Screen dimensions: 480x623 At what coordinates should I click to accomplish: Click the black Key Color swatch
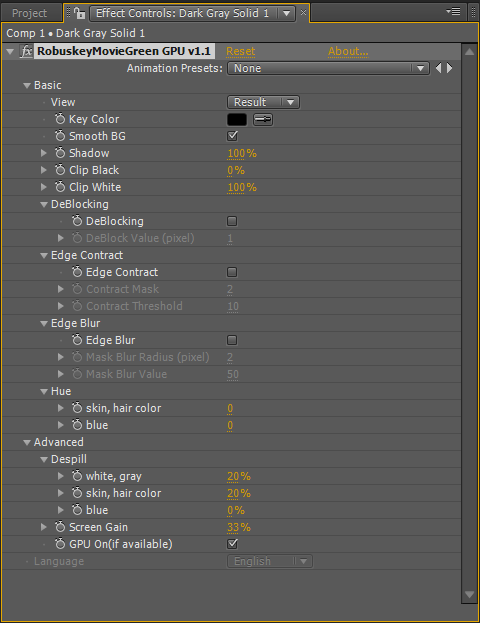(x=237, y=120)
